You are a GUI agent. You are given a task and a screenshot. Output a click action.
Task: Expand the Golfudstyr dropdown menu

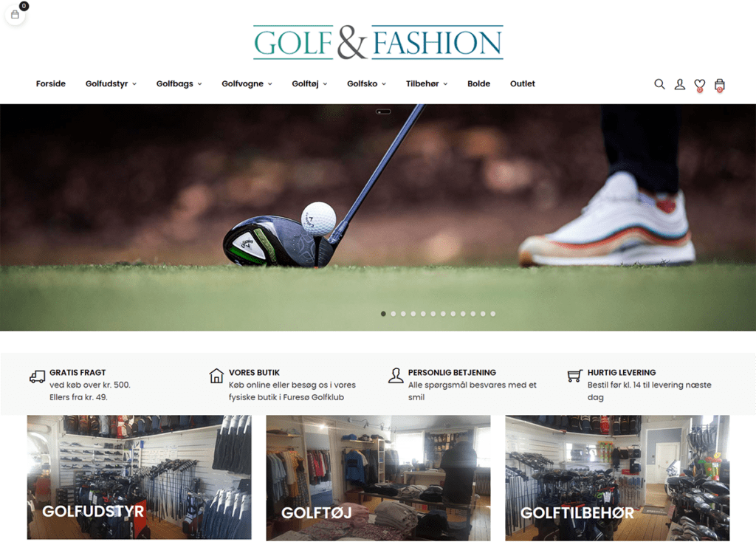[x=111, y=84]
